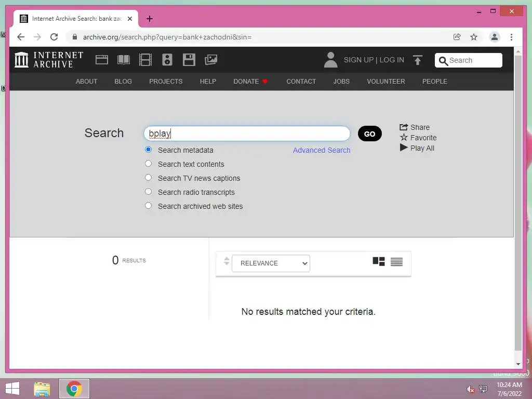Click scrollbar down arrow

tap(518, 364)
